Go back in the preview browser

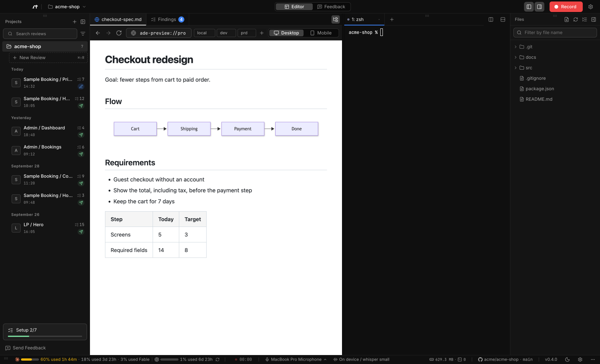tap(98, 33)
